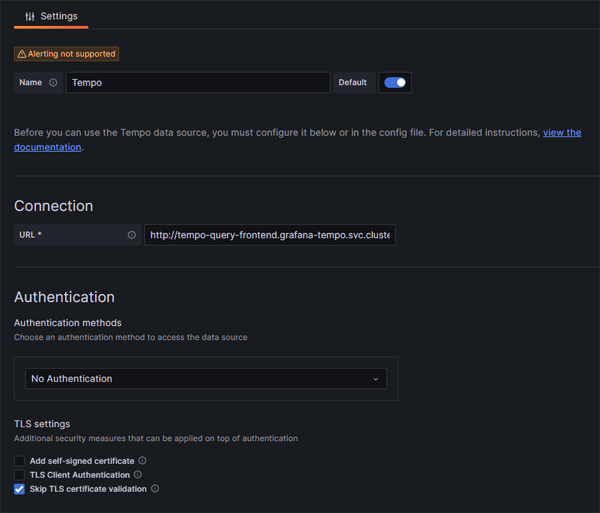This screenshot has width=600, height=513.
Task: Toggle the Default data source switch
Action: pos(395,83)
